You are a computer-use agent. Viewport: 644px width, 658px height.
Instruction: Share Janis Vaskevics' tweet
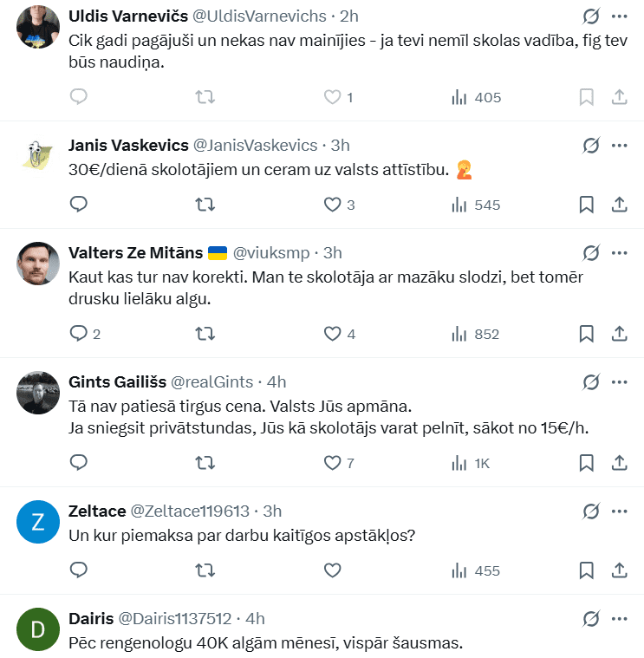point(620,205)
